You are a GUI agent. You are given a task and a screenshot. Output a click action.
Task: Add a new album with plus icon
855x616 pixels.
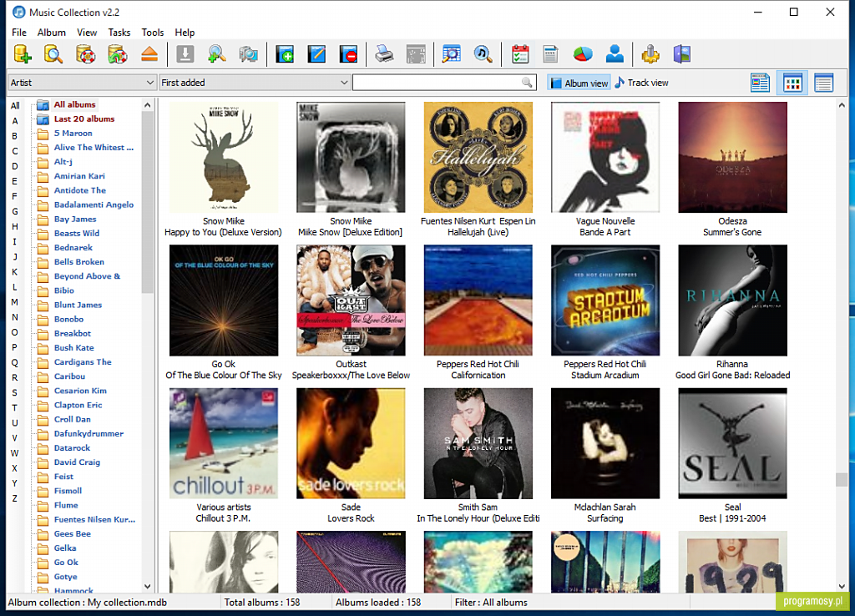point(285,54)
